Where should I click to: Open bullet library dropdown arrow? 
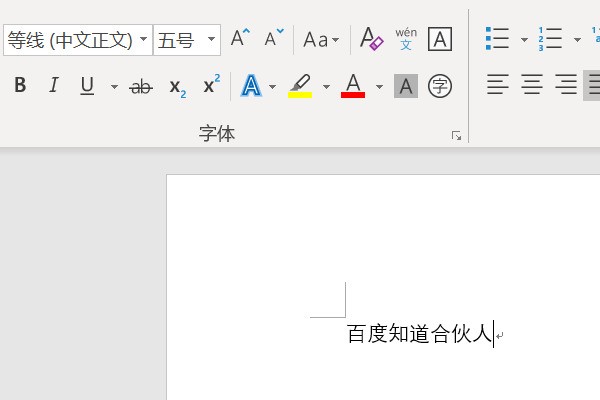(x=524, y=39)
